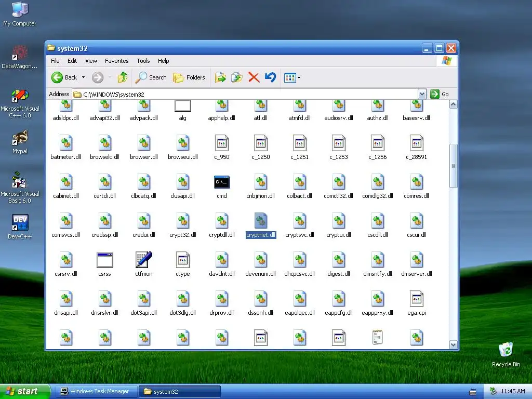Open the Back history dropdown arrow
This screenshot has width=532, height=399.
pyautogui.click(x=84, y=77)
